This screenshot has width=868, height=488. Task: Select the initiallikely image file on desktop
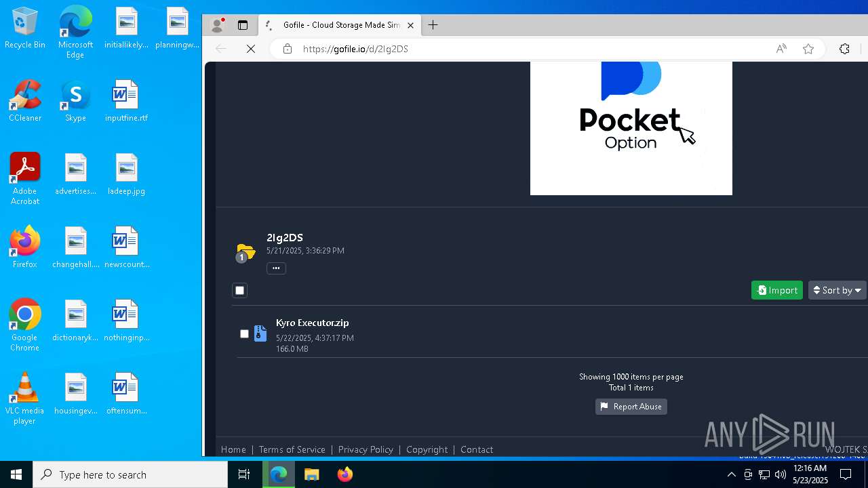(x=126, y=28)
